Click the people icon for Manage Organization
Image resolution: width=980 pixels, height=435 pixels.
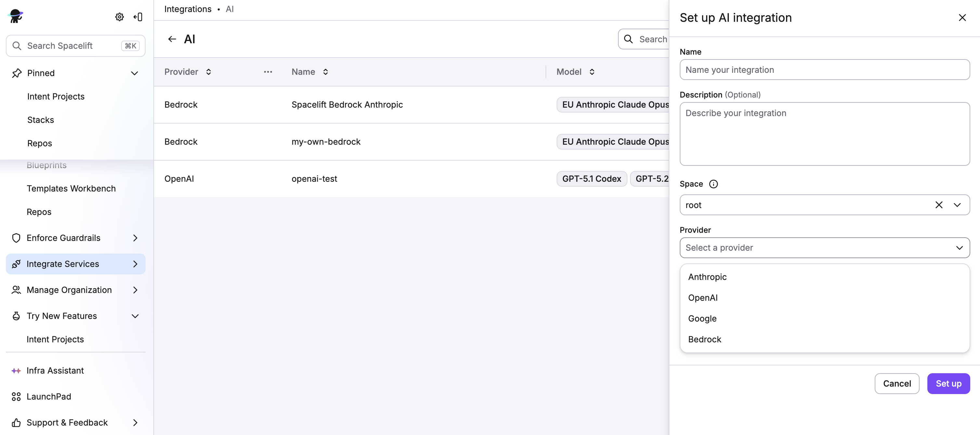pyautogui.click(x=16, y=290)
